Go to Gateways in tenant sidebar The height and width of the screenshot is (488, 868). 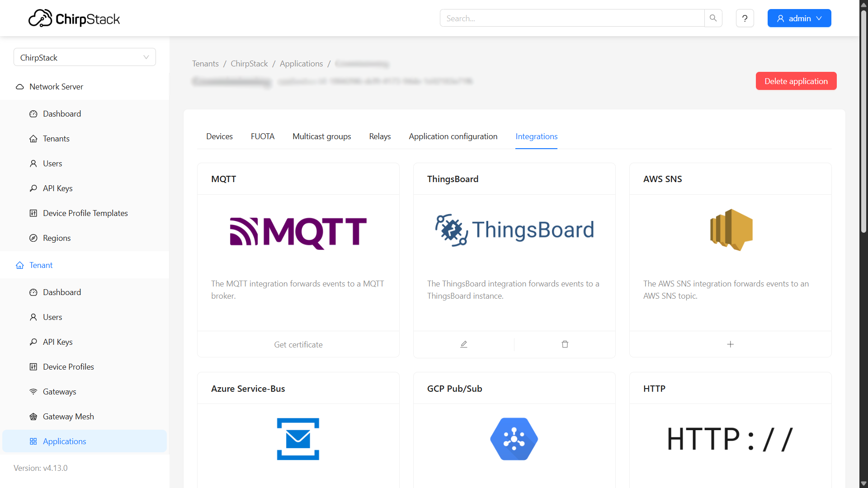pos(59,392)
